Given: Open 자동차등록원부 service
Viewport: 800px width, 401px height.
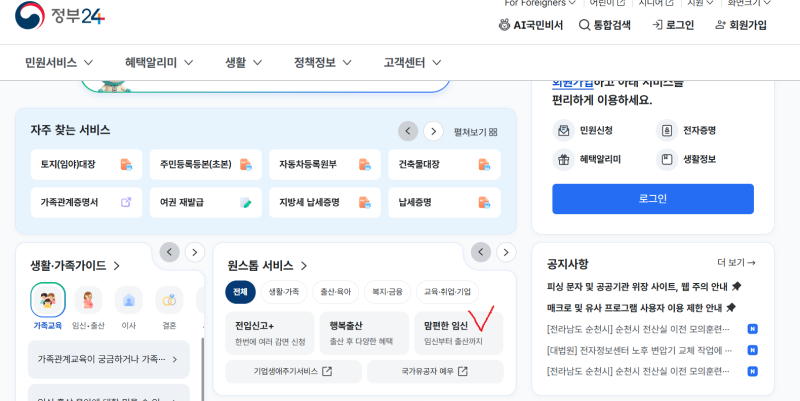Looking at the screenshot, I should [325, 165].
